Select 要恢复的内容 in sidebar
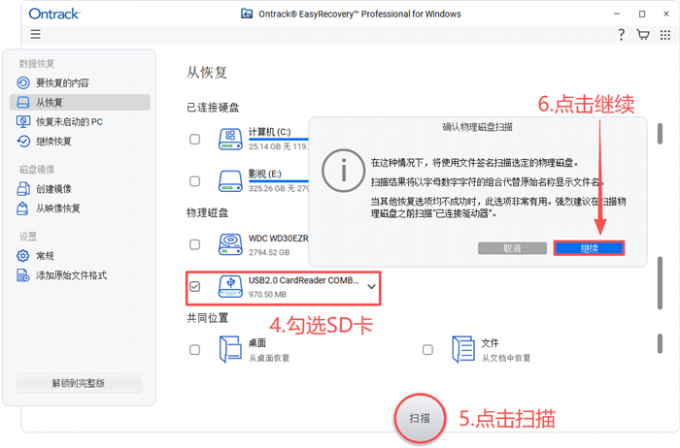The width and height of the screenshot is (680, 448). pyautogui.click(x=80, y=82)
